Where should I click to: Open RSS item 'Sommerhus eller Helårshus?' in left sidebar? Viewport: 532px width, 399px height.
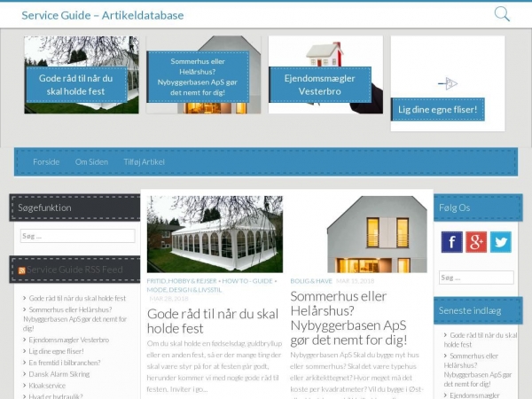tap(74, 319)
